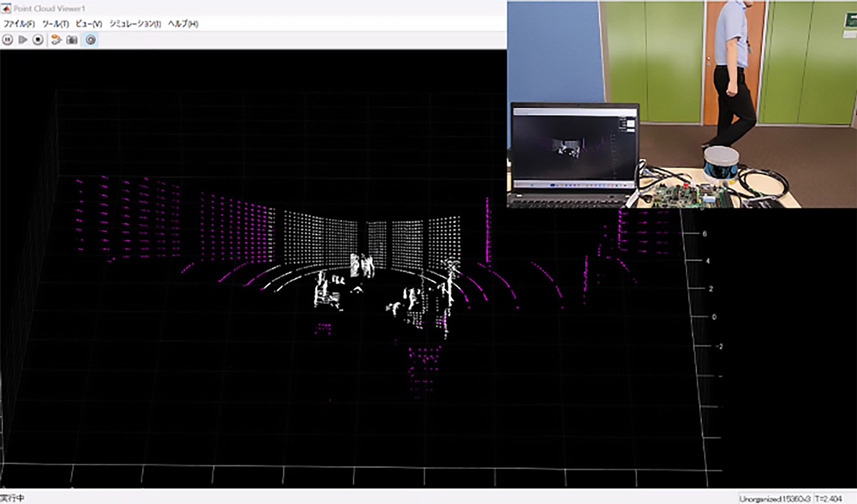
Task: Open the ツール(T) menu
Action: [56, 24]
